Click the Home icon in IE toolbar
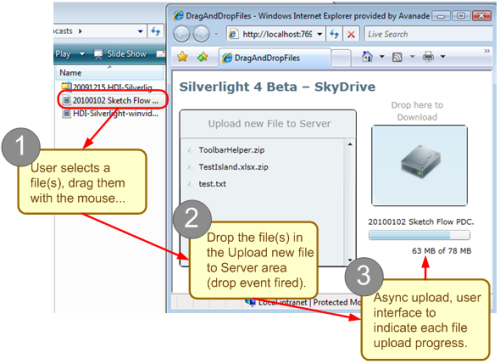The width and height of the screenshot is (500, 364). coord(367,57)
